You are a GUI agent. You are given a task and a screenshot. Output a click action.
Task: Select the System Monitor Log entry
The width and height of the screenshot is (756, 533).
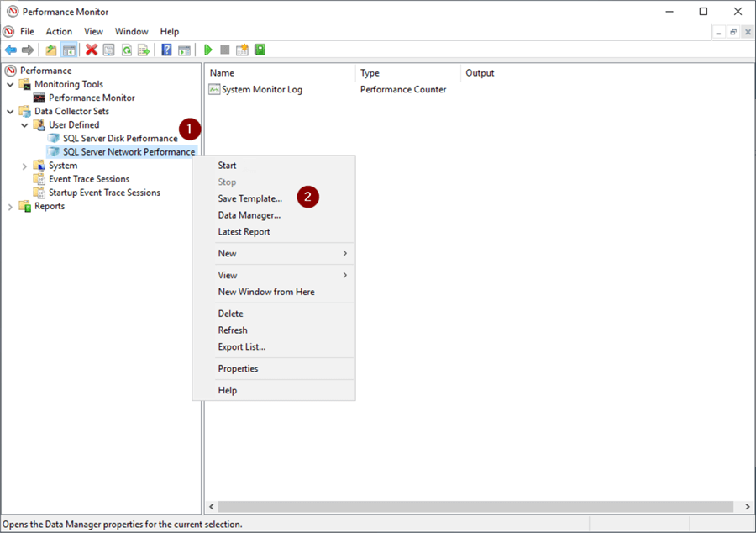coord(261,90)
